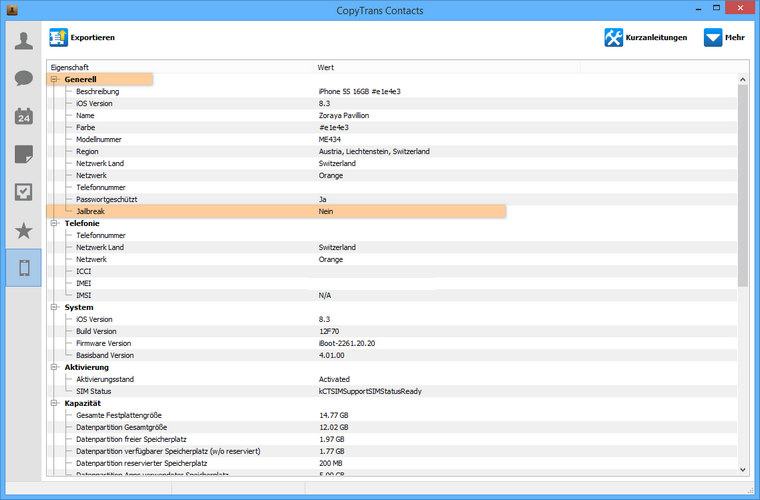
Task: Click the vertical scrollbar thumb
Action: point(743,186)
